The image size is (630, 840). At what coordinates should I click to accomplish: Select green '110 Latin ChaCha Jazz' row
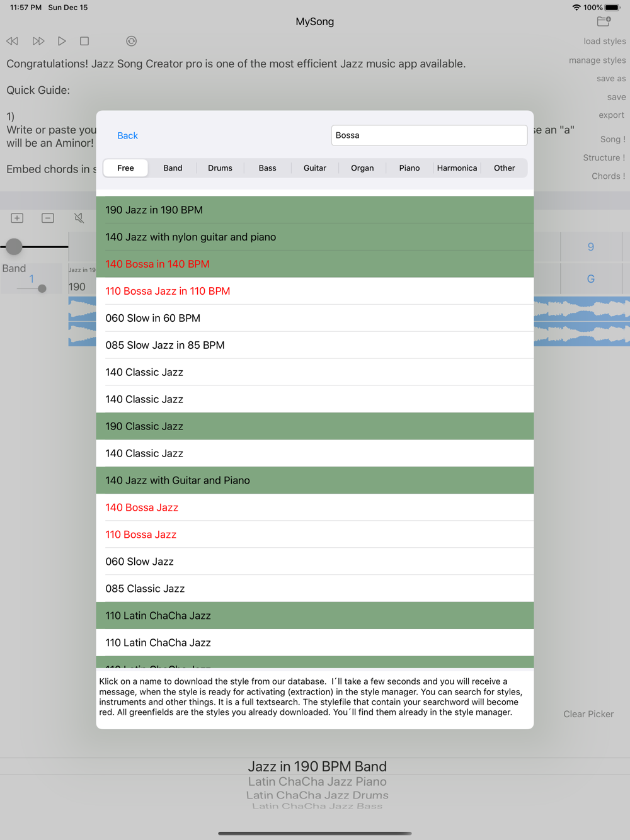click(x=315, y=616)
